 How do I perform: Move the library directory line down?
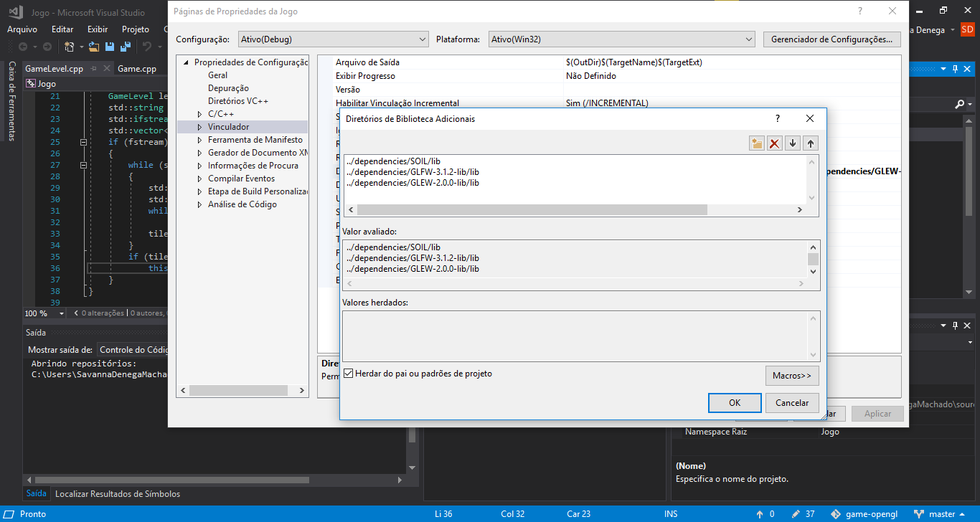[x=793, y=143]
